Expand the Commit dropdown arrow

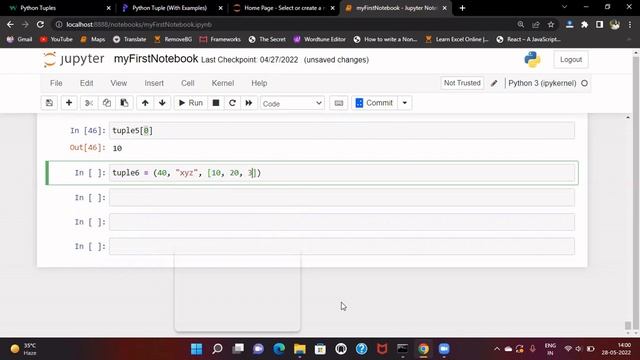(x=404, y=103)
